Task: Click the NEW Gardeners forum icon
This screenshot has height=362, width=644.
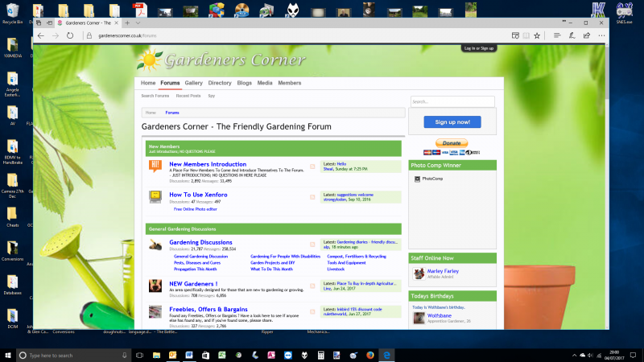Action: click(x=155, y=286)
